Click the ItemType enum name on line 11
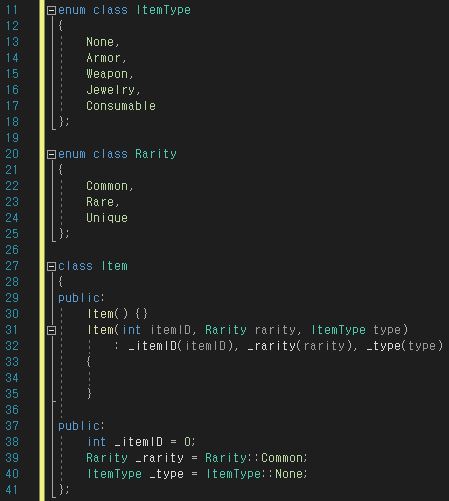 point(164,10)
